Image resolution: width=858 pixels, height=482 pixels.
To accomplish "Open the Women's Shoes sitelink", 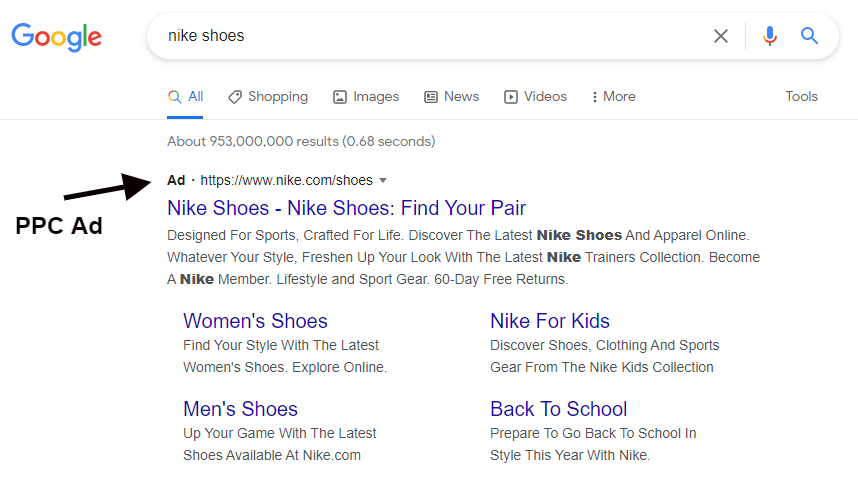I will point(255,321).
